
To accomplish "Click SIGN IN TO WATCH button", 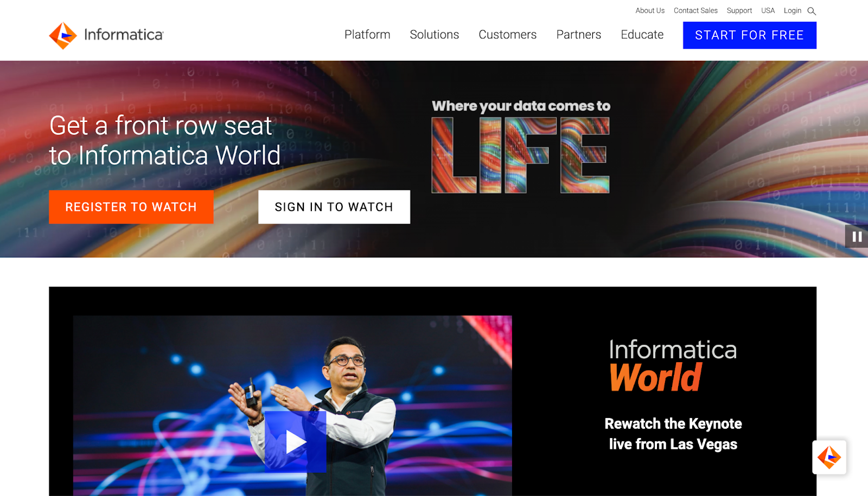I will tap(334, 207).
